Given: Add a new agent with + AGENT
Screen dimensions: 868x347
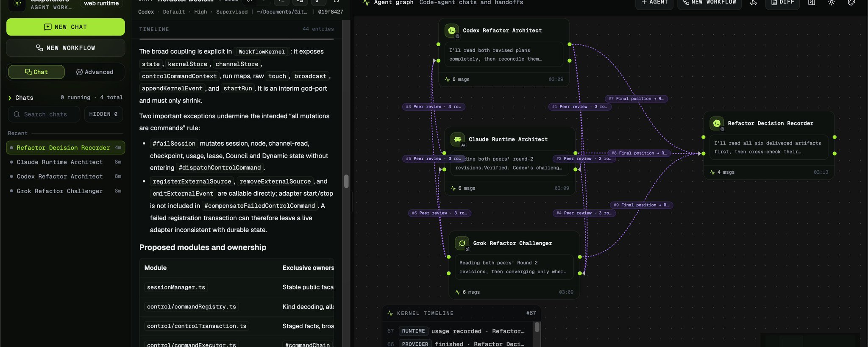Looking at the screenshot, I should tap(654, 3).
